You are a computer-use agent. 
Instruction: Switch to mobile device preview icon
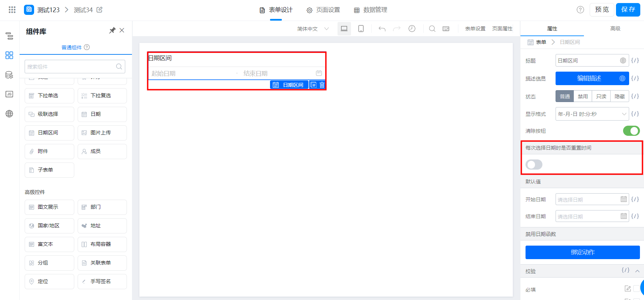361,29
